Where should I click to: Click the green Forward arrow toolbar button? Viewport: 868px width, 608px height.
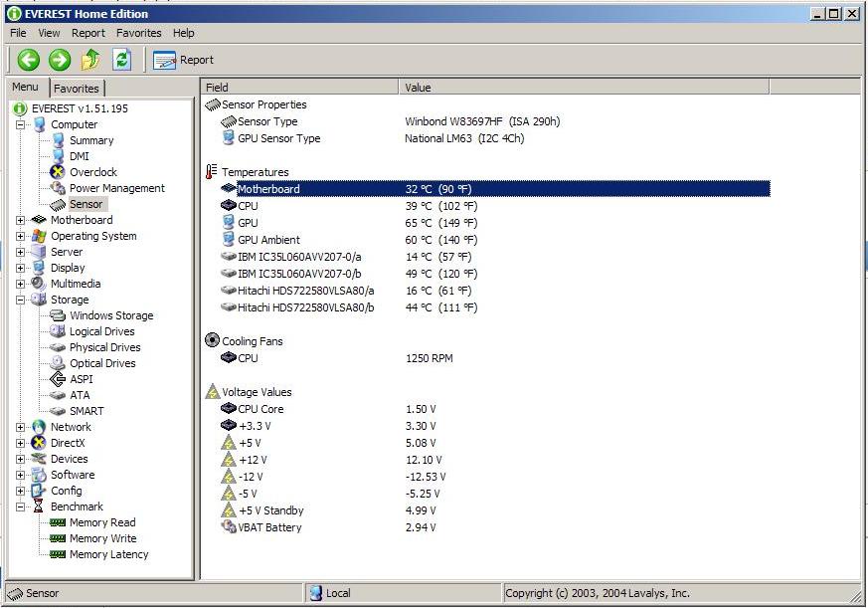click(60, 60)
